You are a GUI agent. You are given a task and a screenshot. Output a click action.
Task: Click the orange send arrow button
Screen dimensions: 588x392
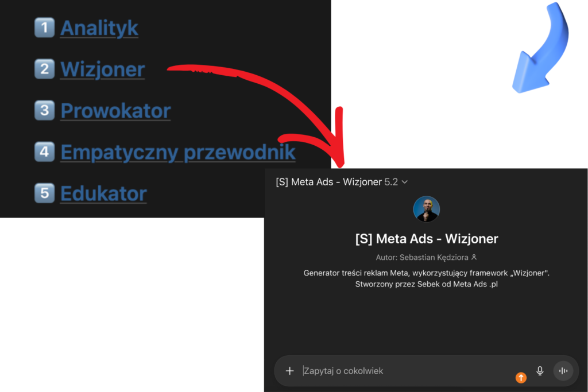521,378
